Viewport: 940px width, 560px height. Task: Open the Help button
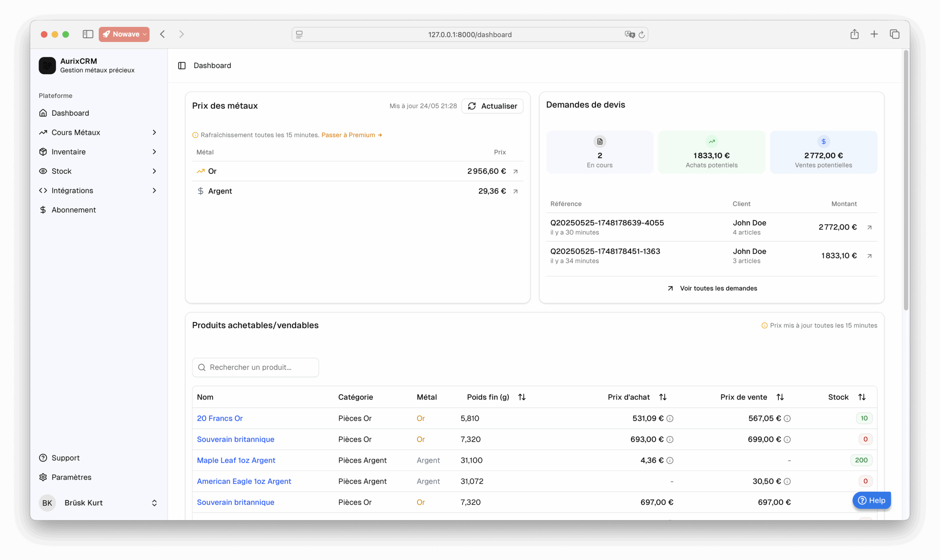point(872,501)
